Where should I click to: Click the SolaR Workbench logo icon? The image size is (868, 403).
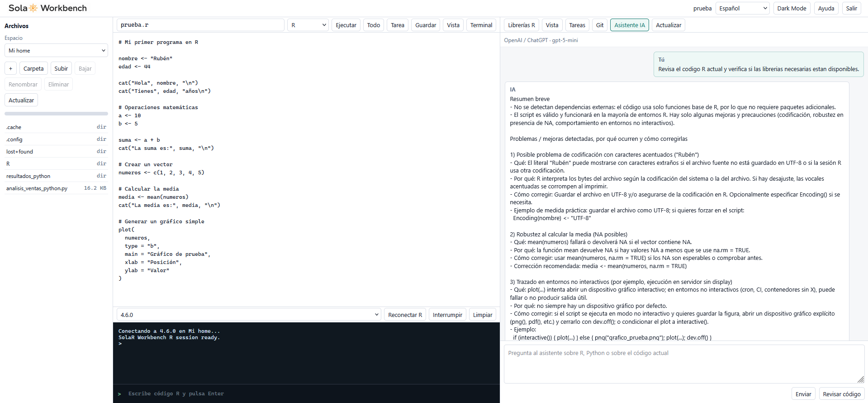coord(33,8)
